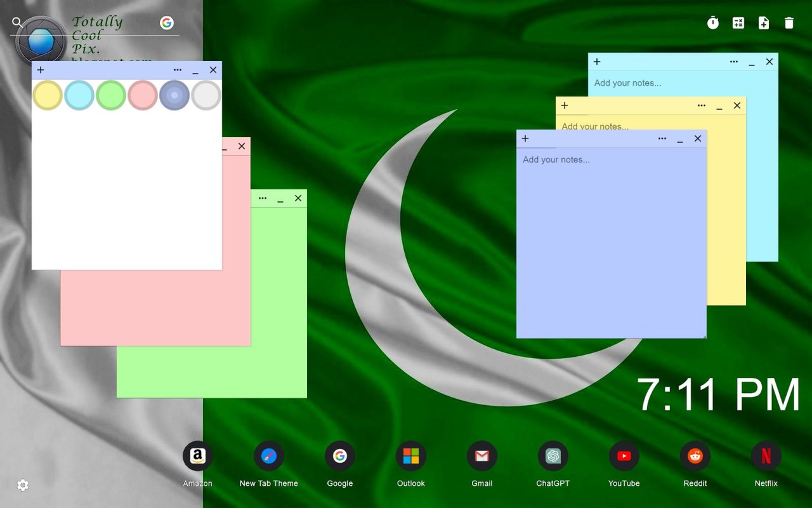Viewport: 812px width, 508px height.
Task: Choose the green note color
Action: 111,95
